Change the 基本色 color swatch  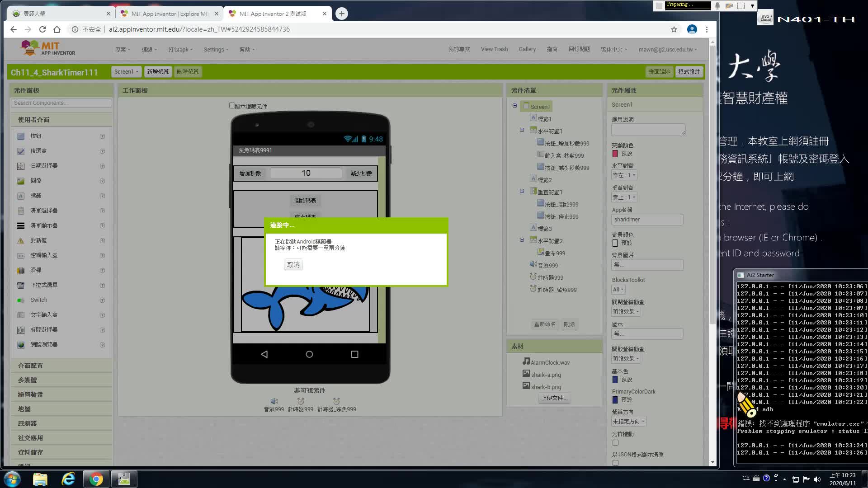(x=615, y=380)
